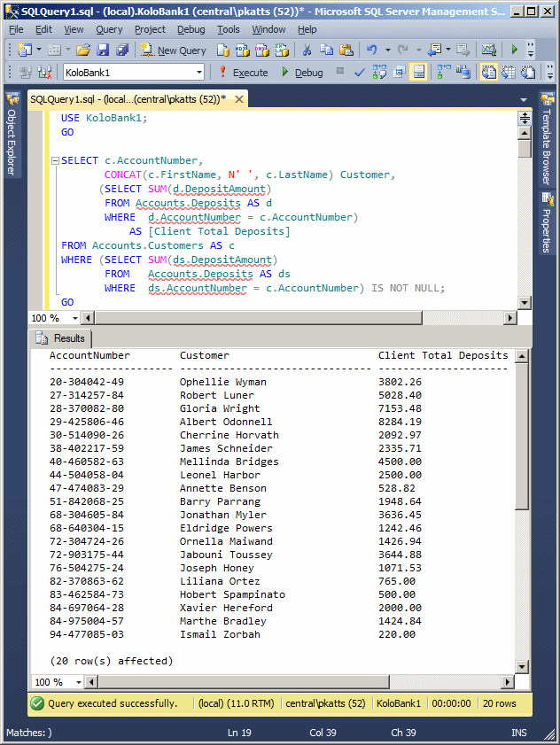This screenshot has width=560, height=745.
Task: Open the Help menu
Action: (307, 29)
